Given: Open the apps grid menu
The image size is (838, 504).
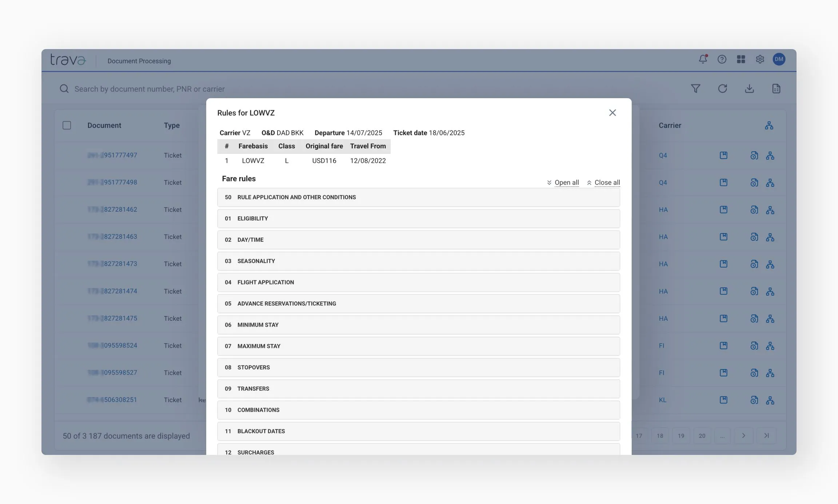Looking at the screenshot, I should coord(741,59).
